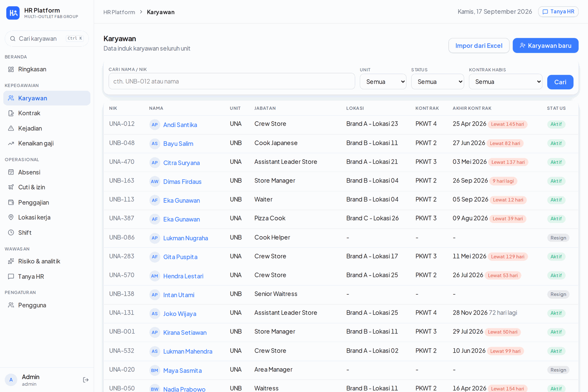Image resolution: width=588 pixels, height=392 pixels.
Task: Select the Karyawan people icon
Action: tap(11, 98)
